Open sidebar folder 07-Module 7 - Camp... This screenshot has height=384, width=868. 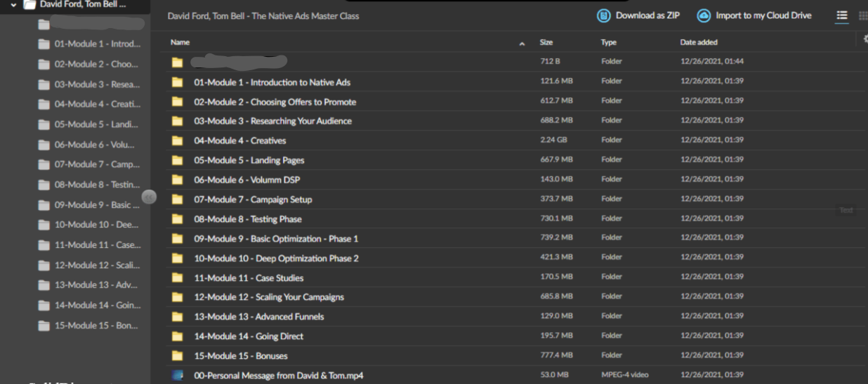click(x=89, y=165)
